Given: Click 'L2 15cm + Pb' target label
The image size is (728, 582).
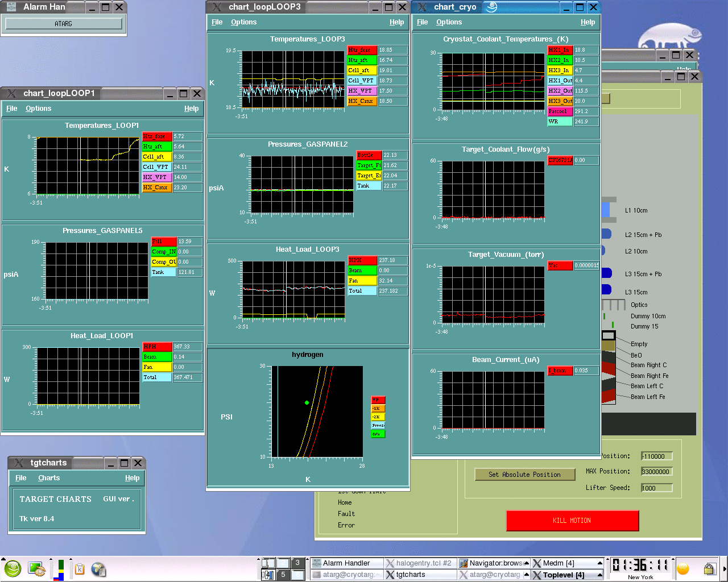Looking at the screenshot, I should point(643,235).
